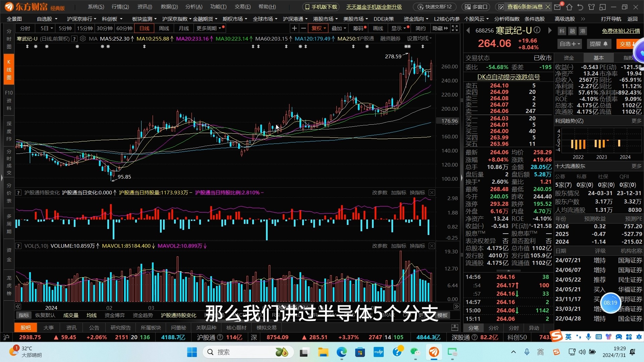Image resolution: width=644 pixels, height=362 pixels.
Task: Open 行情(Q) menu
Action: point(120,7)
